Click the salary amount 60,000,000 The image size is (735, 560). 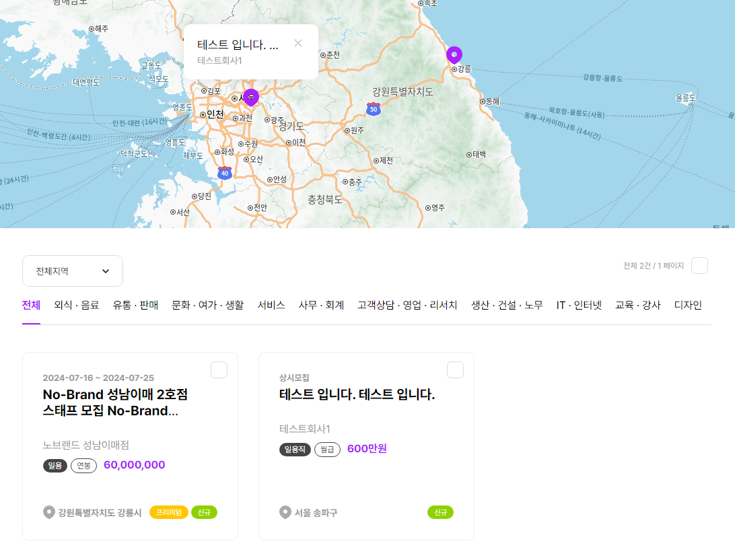coord(135,465)
